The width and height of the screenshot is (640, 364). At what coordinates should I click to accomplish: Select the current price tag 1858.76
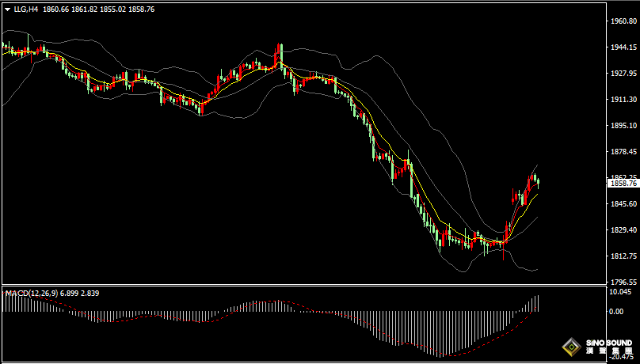623,184
